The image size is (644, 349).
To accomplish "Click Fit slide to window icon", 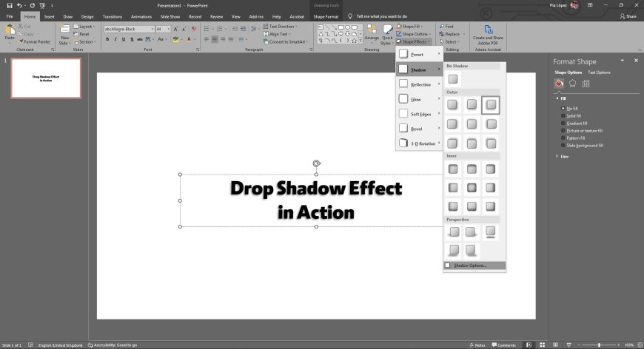I will pos(640,345).
